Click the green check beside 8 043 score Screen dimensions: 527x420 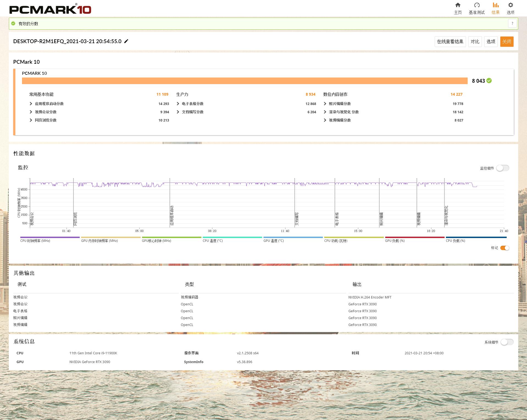click(489, 81)
